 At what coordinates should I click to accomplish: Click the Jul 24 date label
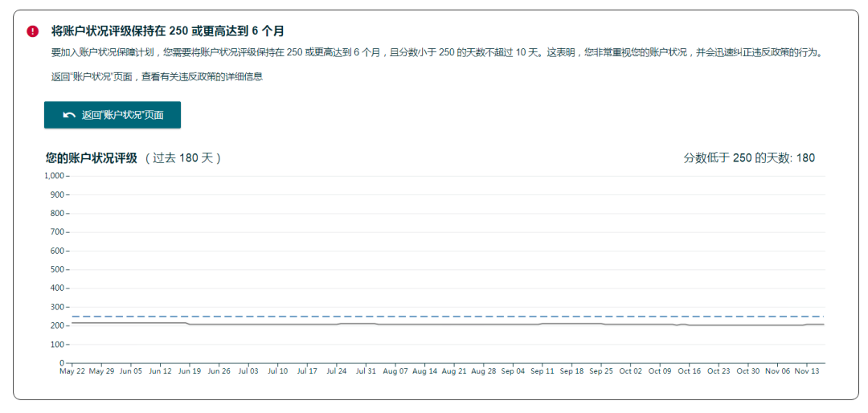coord(336,371)
